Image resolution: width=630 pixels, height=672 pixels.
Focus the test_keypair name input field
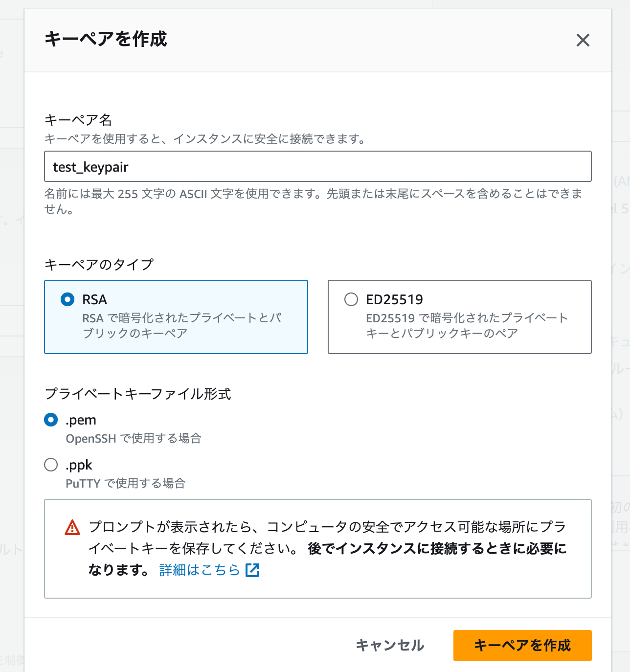[317, 167]
